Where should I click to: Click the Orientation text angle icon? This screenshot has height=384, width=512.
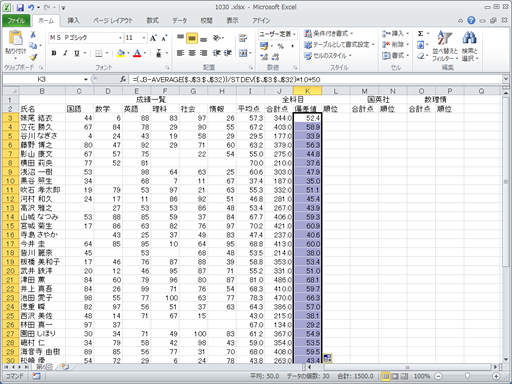217,38
